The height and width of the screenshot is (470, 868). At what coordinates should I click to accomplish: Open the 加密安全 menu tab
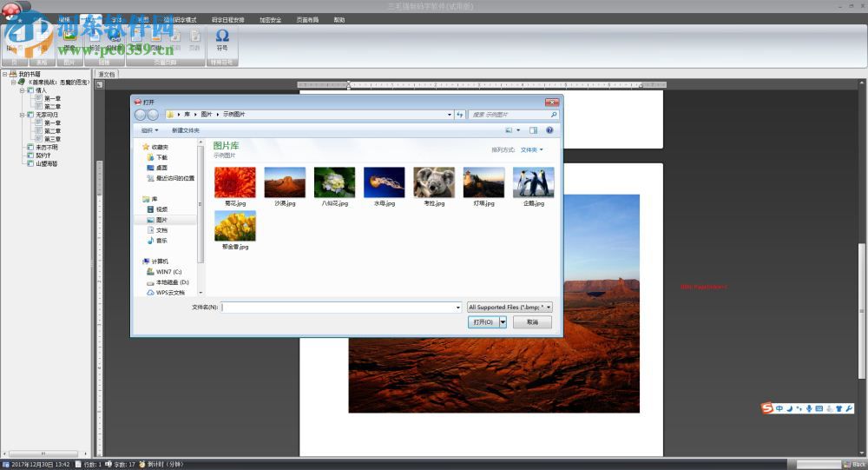pyautogui.click(x=270, y=19)
